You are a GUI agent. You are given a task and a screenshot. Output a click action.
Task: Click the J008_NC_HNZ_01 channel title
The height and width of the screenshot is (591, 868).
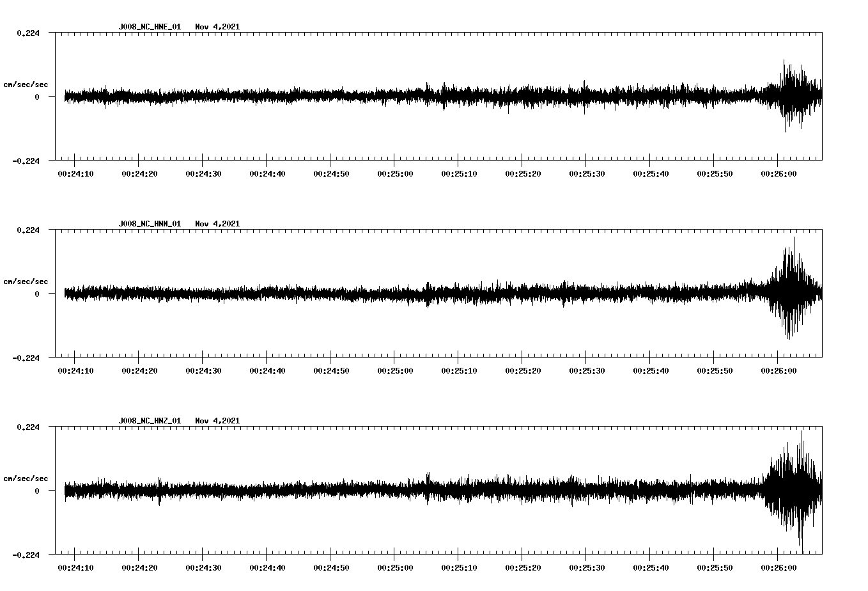pos(150,421)
